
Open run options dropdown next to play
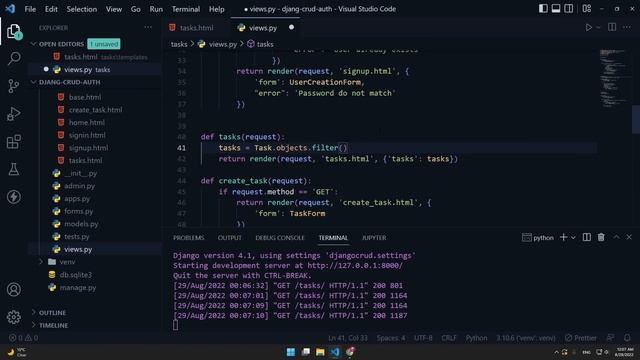pyautogui.click(x=598, y=28)
